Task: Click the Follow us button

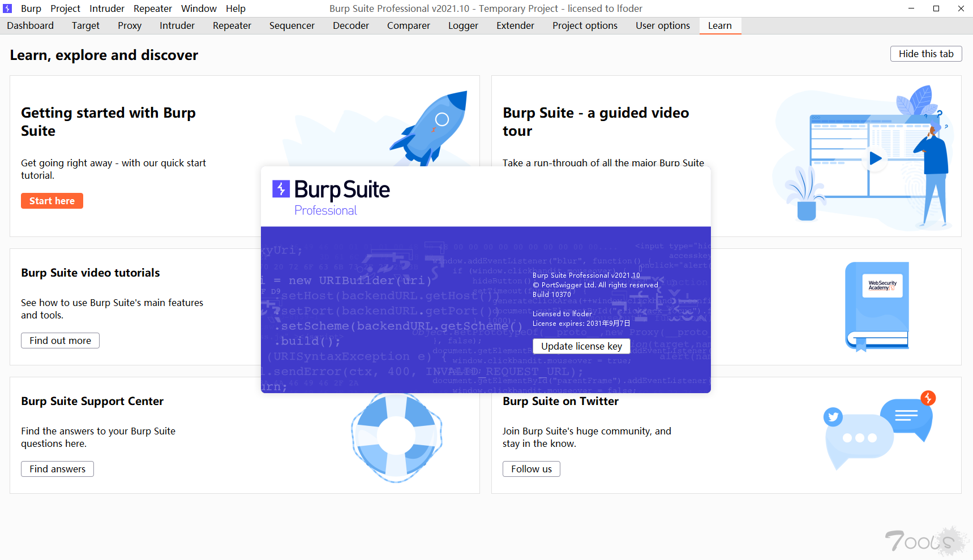Action: point(531,469)
